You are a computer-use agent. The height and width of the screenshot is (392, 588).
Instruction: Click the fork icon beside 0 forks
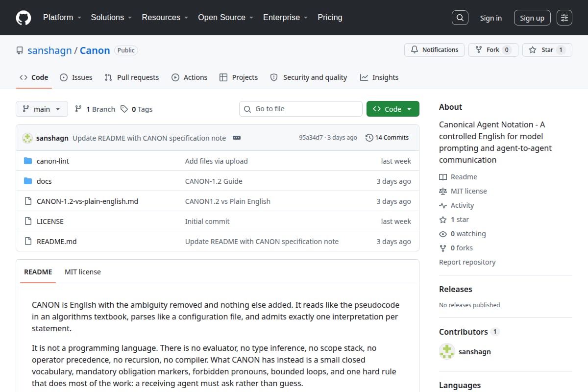(x=443, y=248)
